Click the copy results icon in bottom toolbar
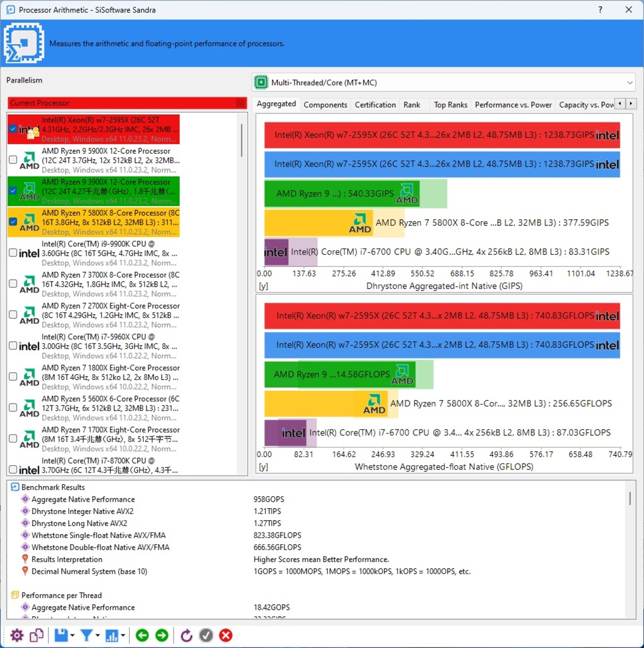 [37, 635]
